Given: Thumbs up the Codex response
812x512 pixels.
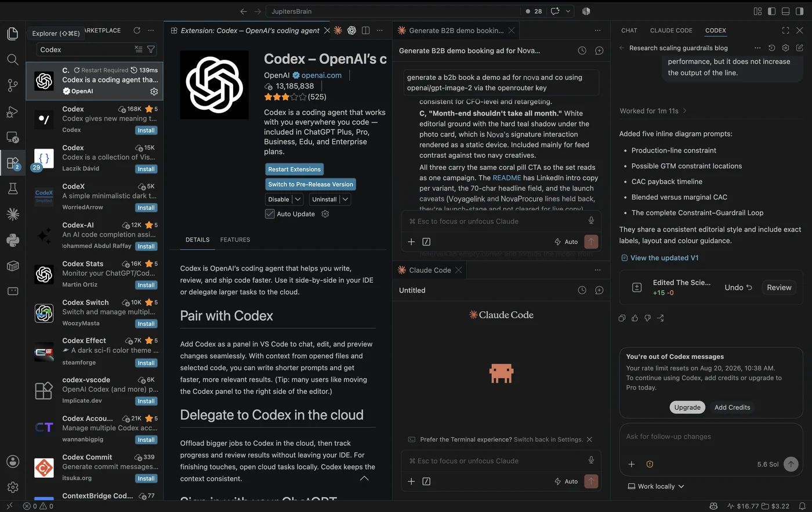Looking at the screenshot, I should tap(635, 318).
